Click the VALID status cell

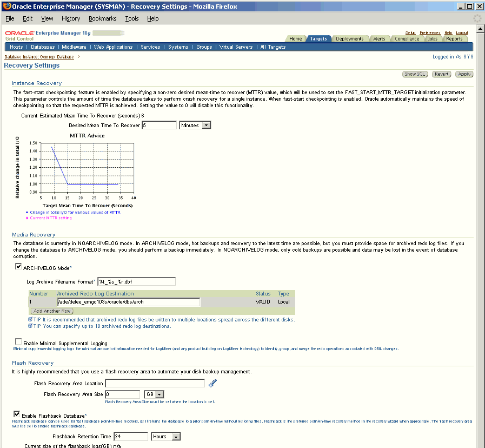(263, 302)
